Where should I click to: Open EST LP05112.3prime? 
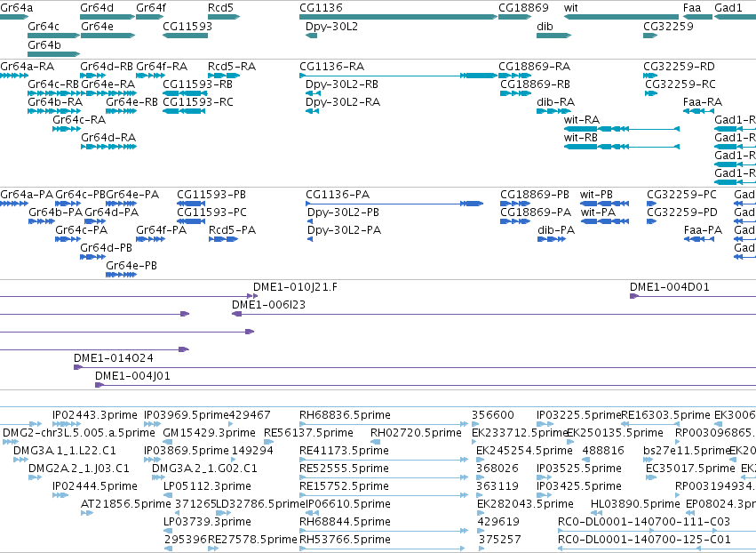[207, 486]
